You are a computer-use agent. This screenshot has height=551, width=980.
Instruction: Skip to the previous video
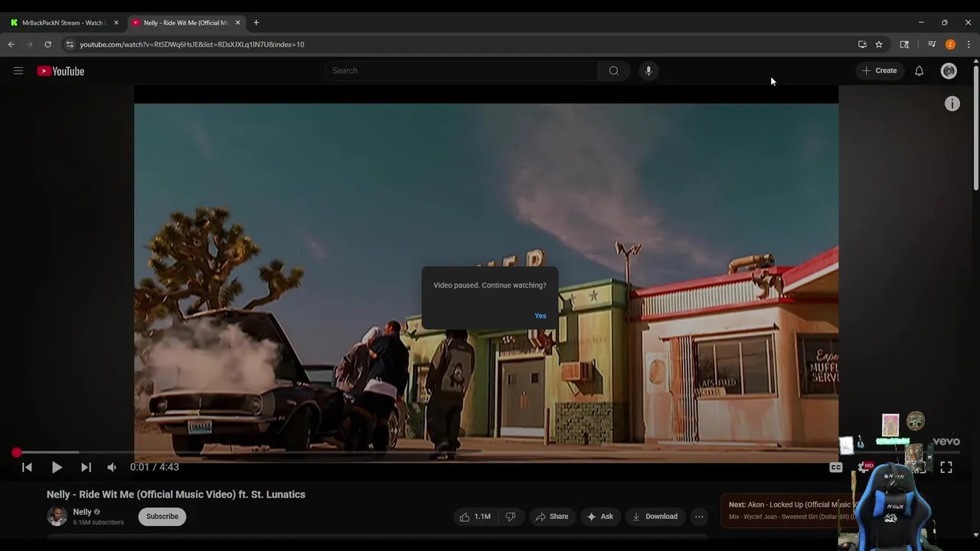[27, 467]
